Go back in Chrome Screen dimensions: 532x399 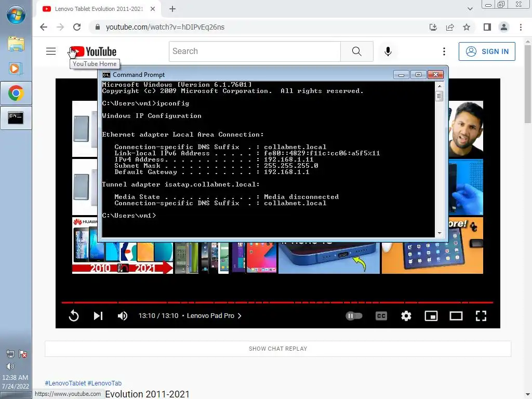[44, 27]
